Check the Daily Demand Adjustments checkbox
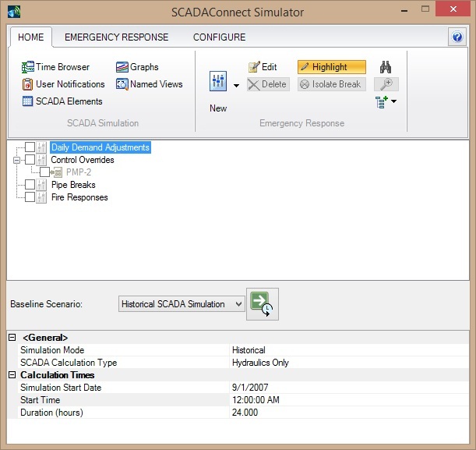The width and height of the screenshot is (476, 450). point(30,147)
